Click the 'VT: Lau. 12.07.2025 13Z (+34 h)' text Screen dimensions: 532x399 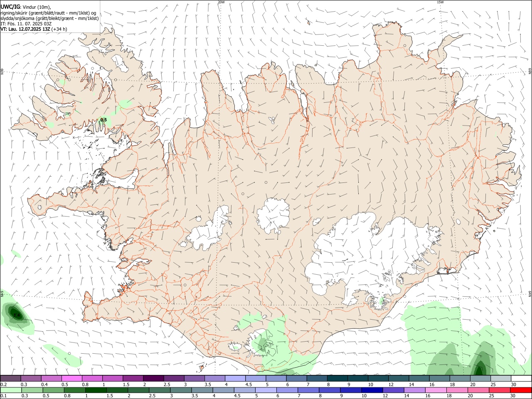click(x=34, y=29)
